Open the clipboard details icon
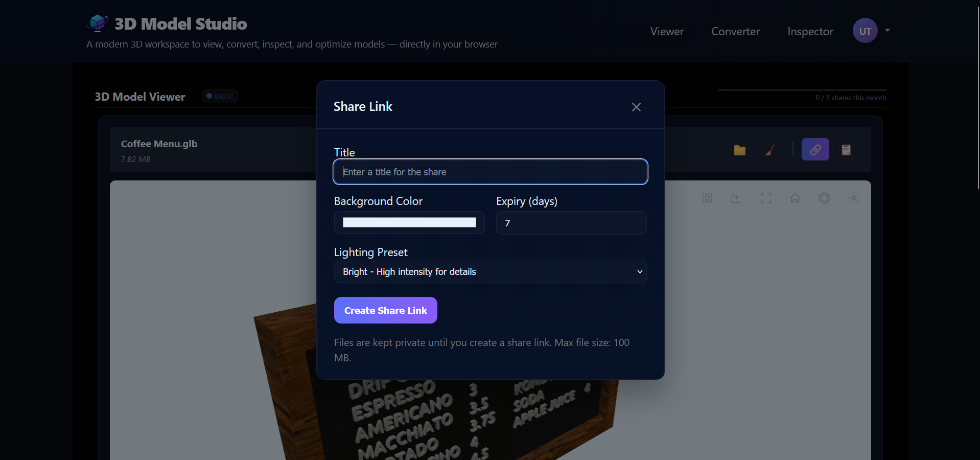This screenshot has height=460, width=980. point(846,149)
